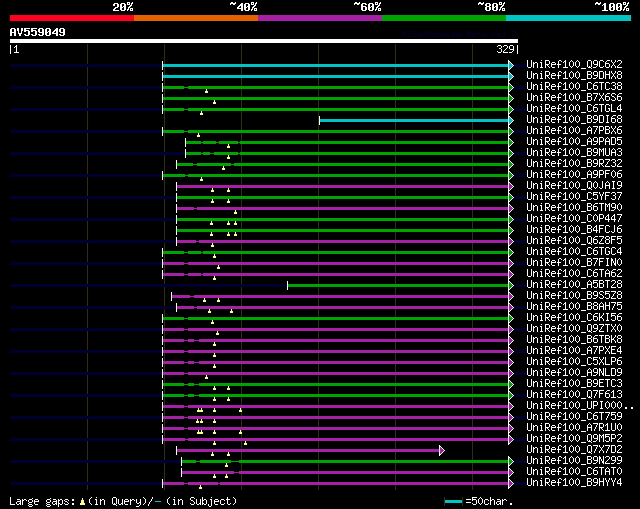The image size is (640, 509).
Task: Click the green ~80% identity legend color
Action: click(444, 18)
